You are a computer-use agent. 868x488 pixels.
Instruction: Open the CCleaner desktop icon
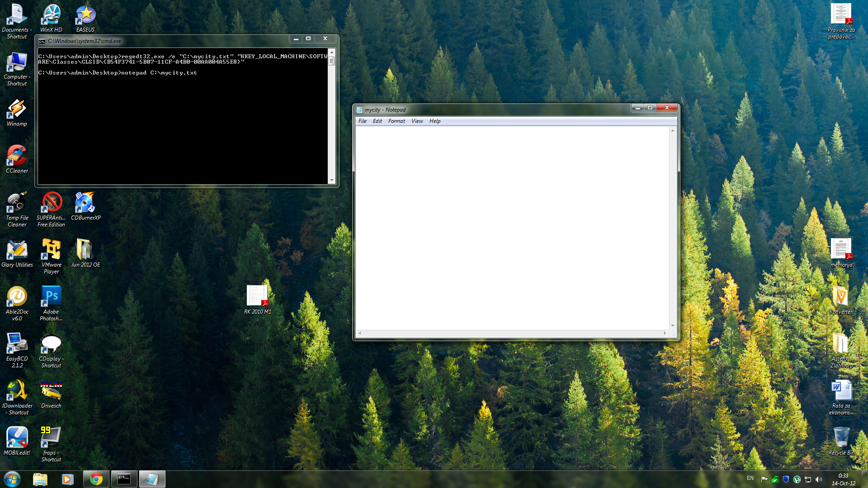(x=17, y=156)
